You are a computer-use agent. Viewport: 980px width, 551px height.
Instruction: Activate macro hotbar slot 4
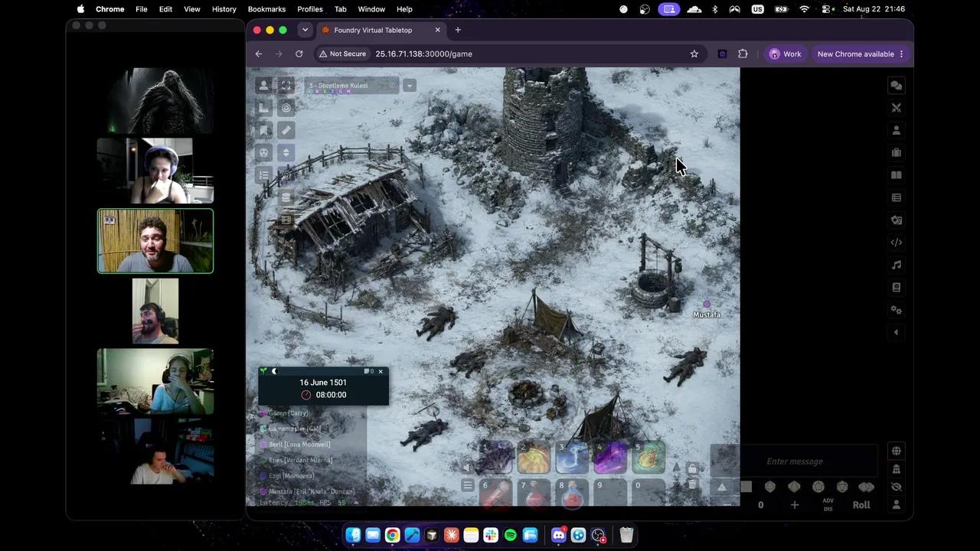610,458
